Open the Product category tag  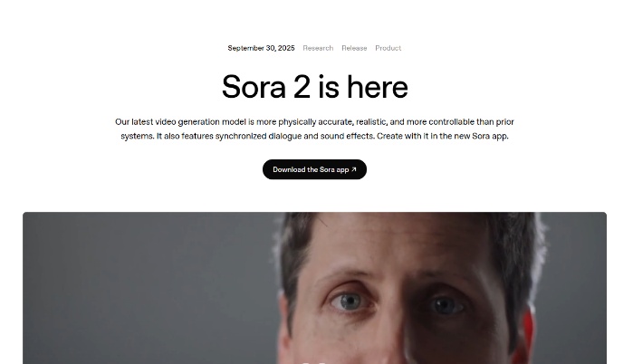click(x=388, y=48)
